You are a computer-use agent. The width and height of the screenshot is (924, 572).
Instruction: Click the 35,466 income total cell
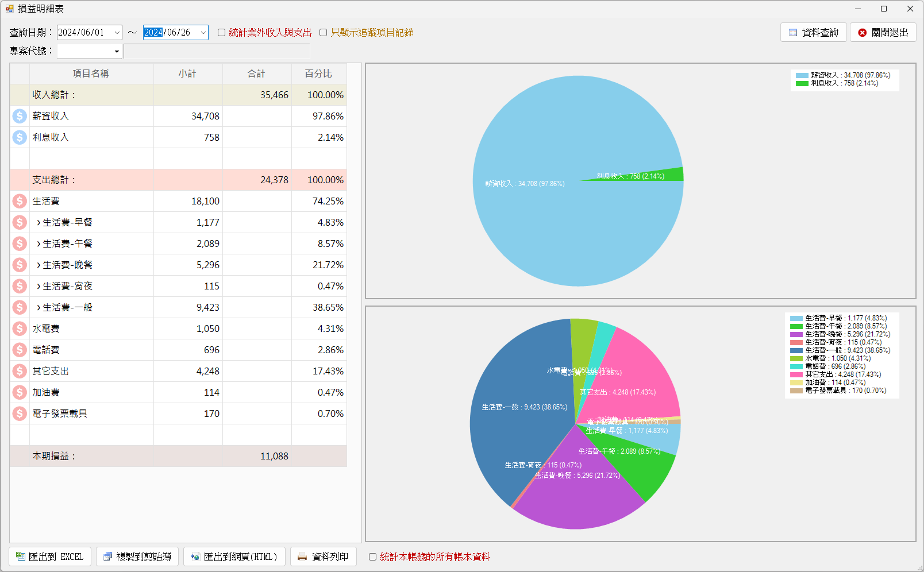pos(257,95)
